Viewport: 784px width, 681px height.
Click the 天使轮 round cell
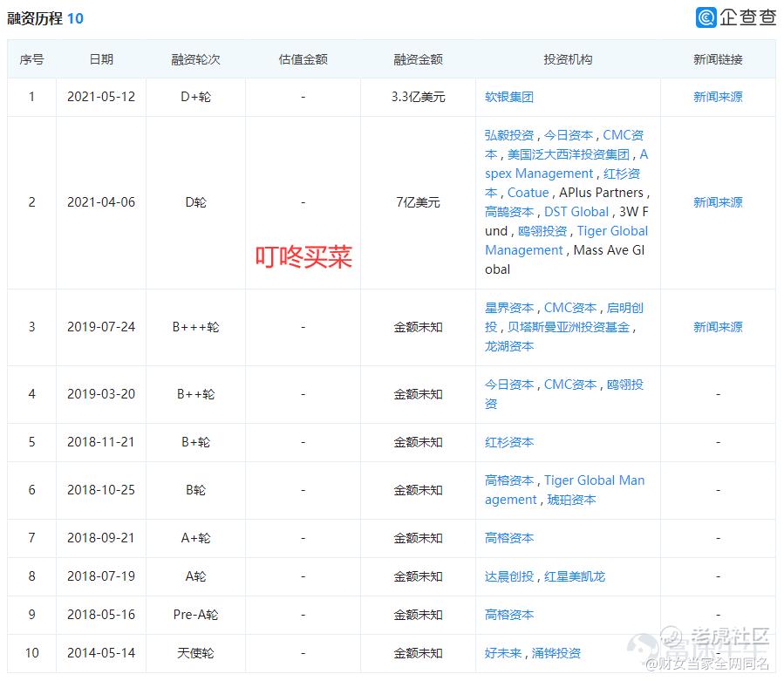[x=195, y=653]
